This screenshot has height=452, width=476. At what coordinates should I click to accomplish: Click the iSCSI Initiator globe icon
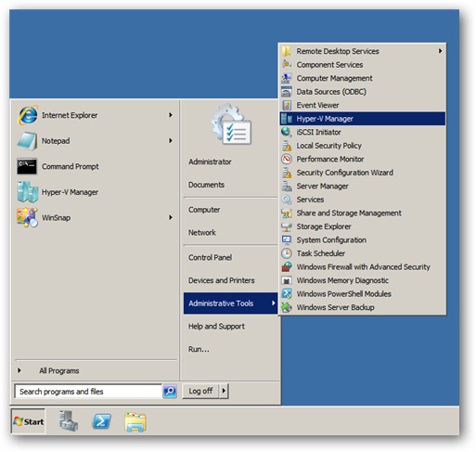(287, 132)
